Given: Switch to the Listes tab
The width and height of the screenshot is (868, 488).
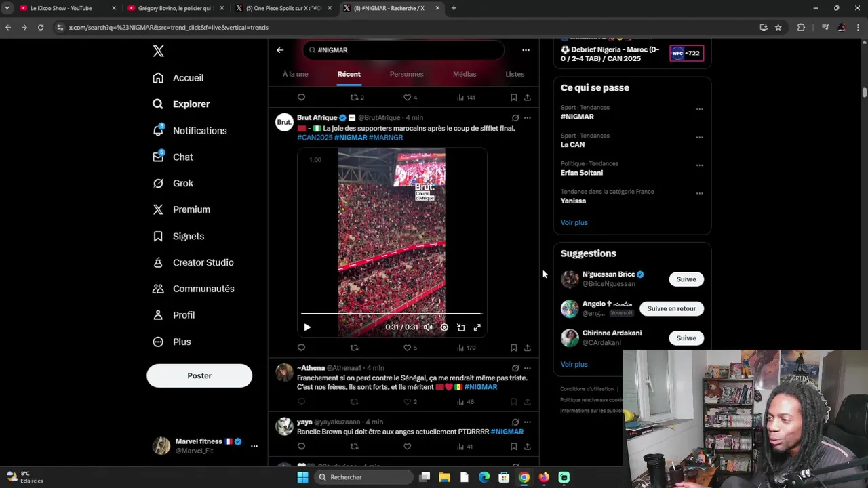Looking at the screenshot, I should (x=515, y=74).
